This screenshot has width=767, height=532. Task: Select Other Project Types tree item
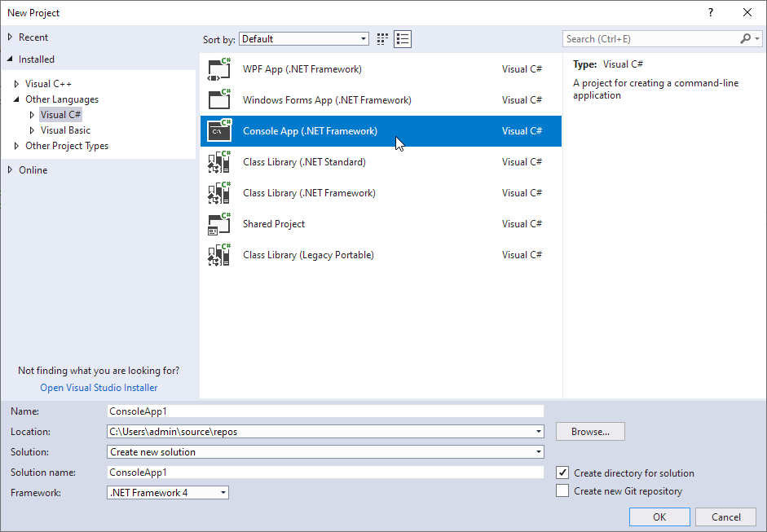tap(67, 146)
